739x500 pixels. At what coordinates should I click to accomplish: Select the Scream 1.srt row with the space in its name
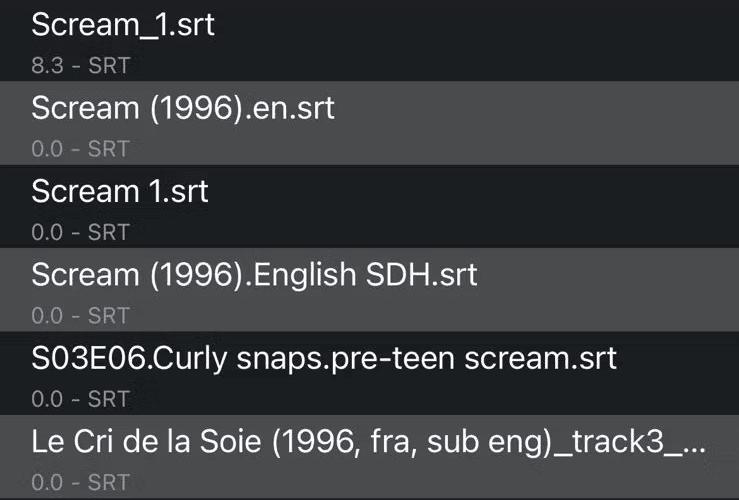click(370, 206)
